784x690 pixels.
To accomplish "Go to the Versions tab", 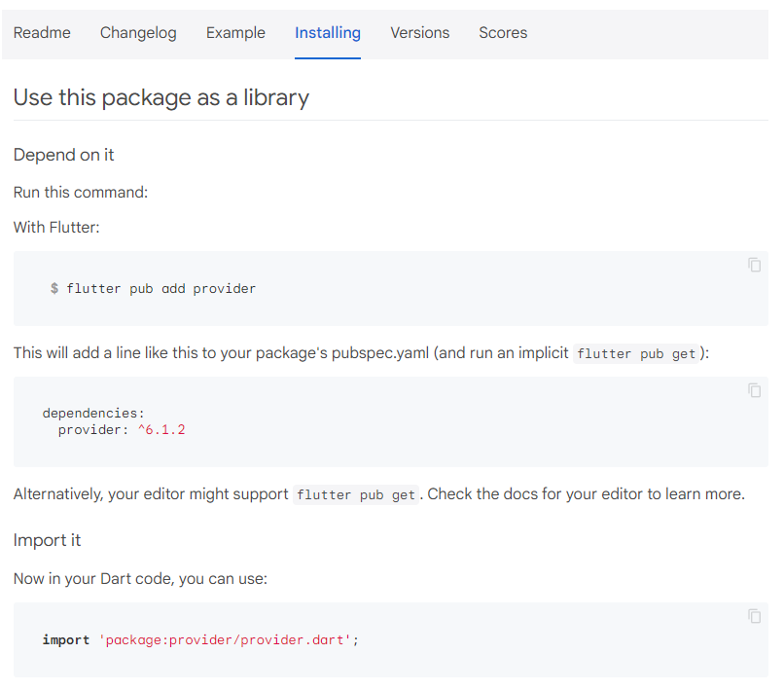I will pyautogui.click(x=419, y=33).
